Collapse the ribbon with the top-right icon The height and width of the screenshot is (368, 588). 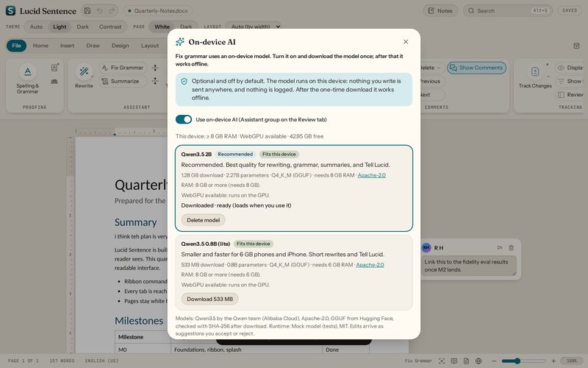tap(576, 46)
